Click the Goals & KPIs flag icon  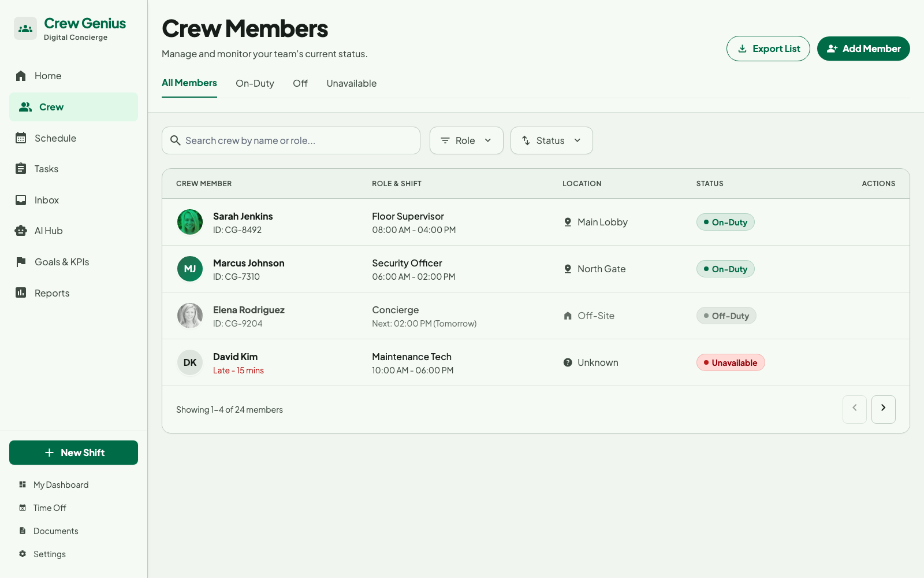[21, 262]
